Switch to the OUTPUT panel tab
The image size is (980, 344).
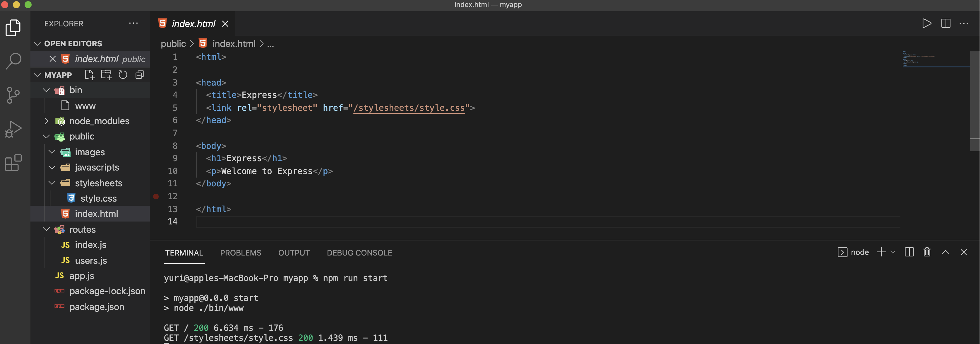pyautogui.click(x=294, y=253)
